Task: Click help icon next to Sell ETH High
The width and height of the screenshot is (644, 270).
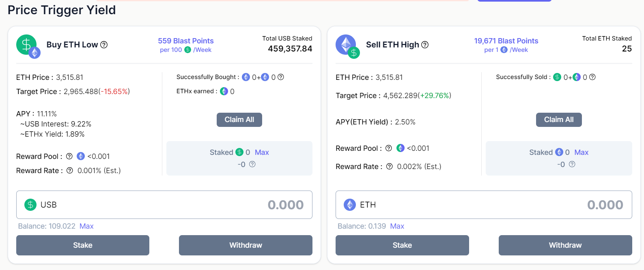Action: click(425, 45)
